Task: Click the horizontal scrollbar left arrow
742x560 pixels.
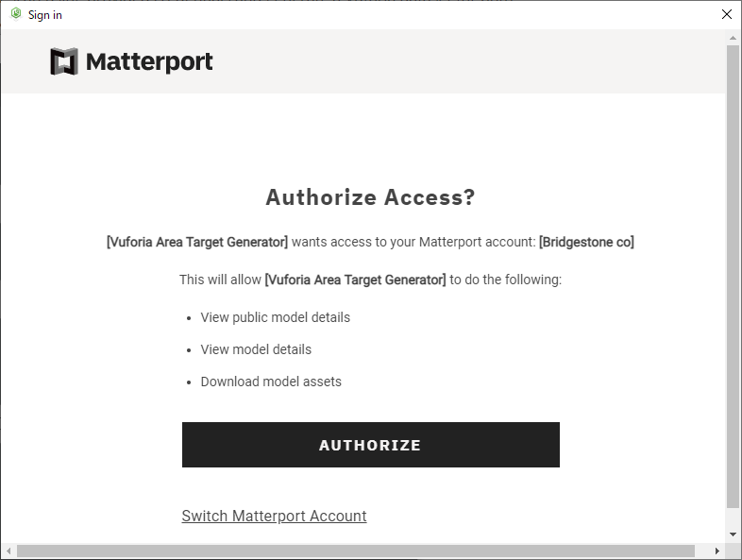Action: coord(8,551)
